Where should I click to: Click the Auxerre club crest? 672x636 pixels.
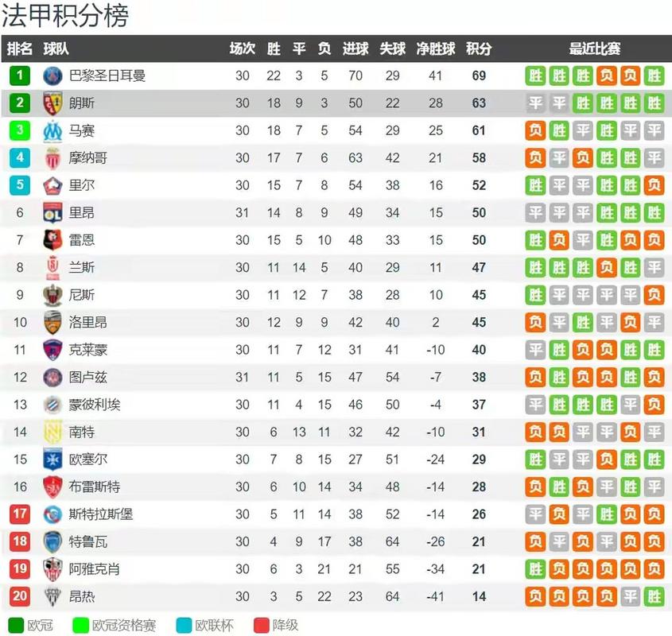point(52,460)
